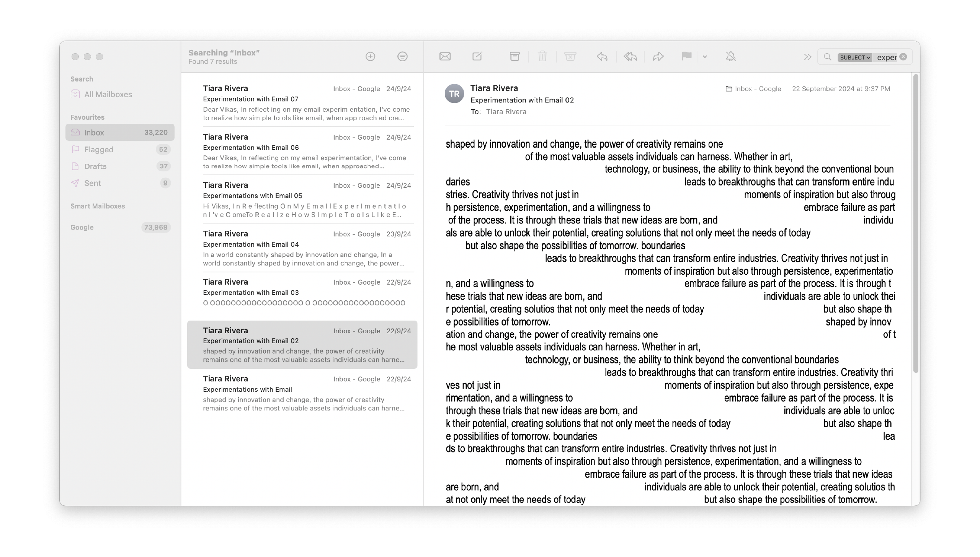Reply All to the message

[x=630, y=57]
